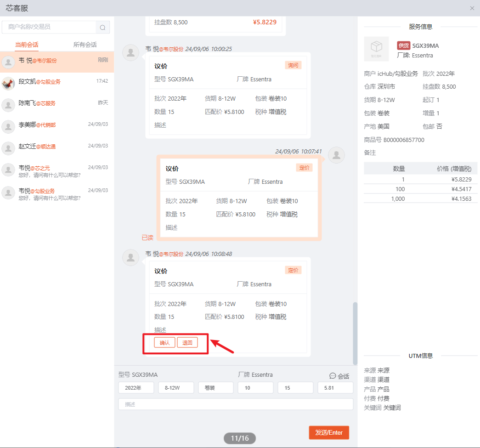Click the 发送/Enter send button
The image size is (480, 448).
click(x=328, y=432)
